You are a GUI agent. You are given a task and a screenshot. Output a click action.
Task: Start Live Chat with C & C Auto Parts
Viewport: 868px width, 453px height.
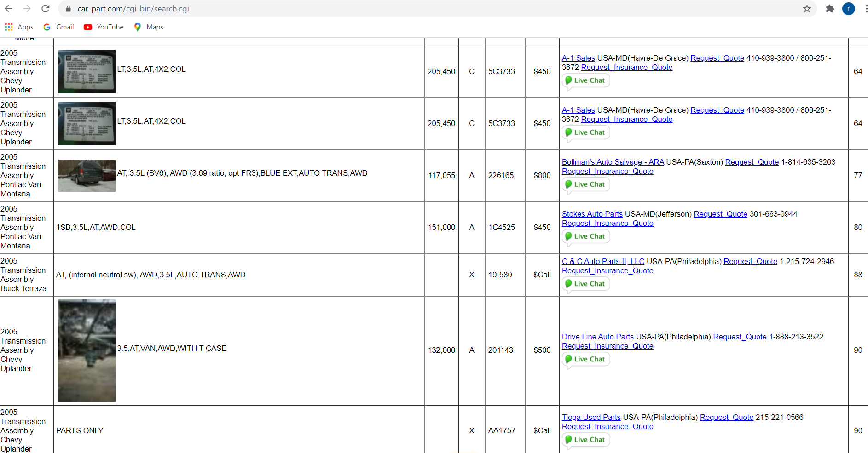coord(586,284)
